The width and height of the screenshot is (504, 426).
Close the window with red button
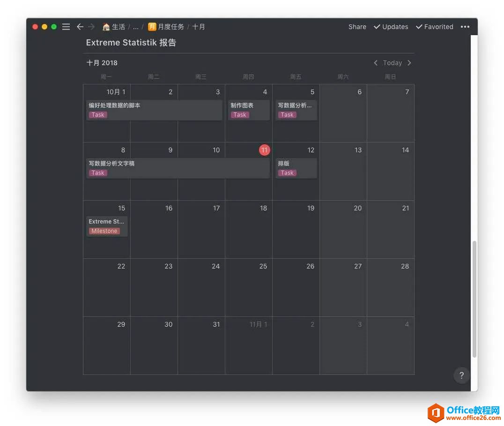(x=35, y=27)
